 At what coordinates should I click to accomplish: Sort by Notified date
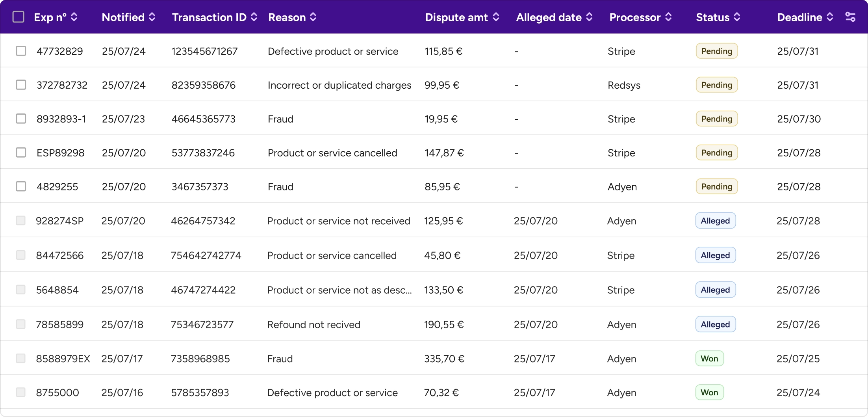pyautogui.click(x=152, y=17)
